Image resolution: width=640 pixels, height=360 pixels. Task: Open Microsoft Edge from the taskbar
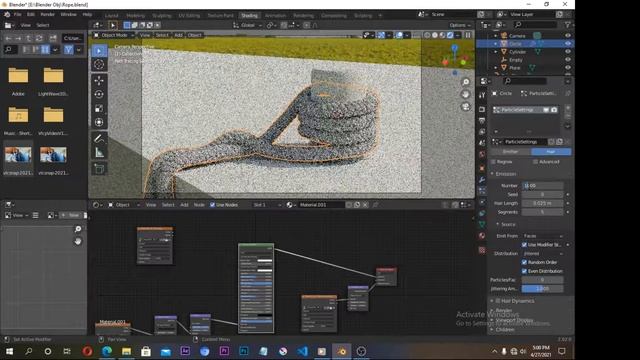(107, 351)
